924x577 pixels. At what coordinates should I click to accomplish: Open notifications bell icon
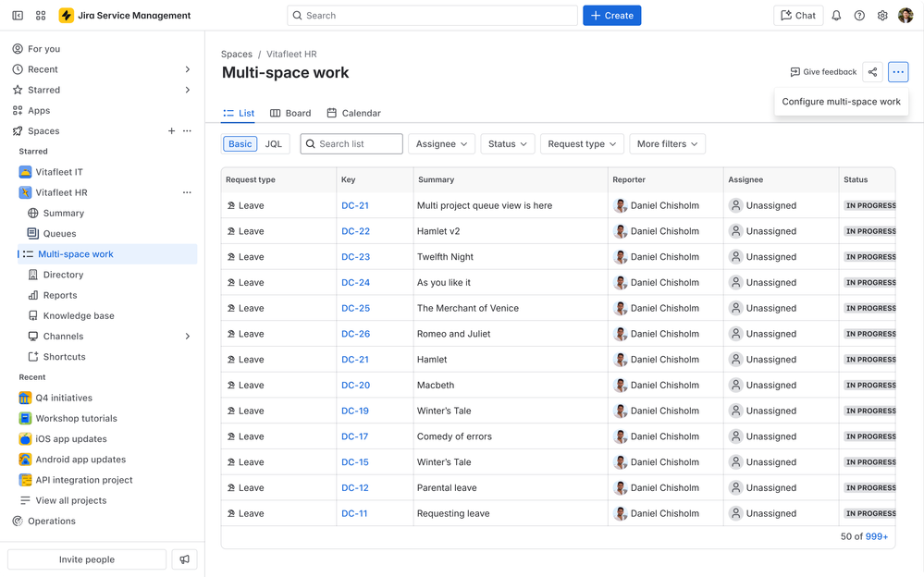tap(836, 16)
